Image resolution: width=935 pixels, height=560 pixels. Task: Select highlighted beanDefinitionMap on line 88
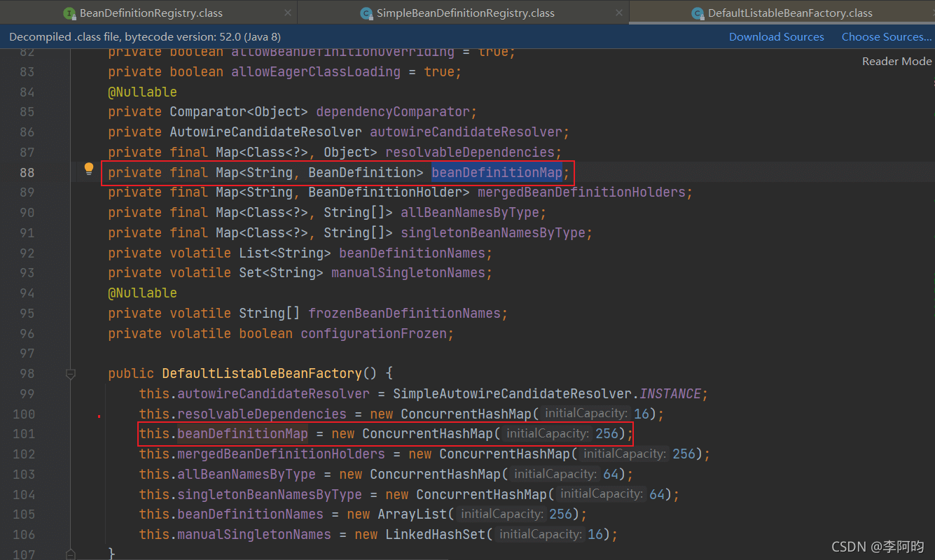coord(497,172)
